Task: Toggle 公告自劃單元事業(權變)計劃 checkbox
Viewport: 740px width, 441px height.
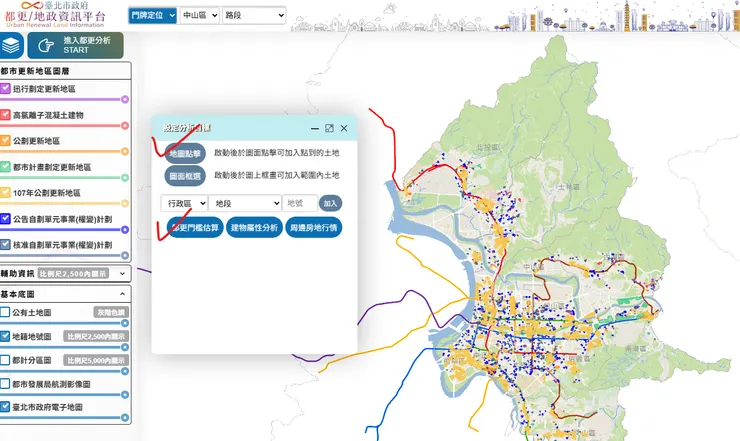Action: tap(5, 219)
